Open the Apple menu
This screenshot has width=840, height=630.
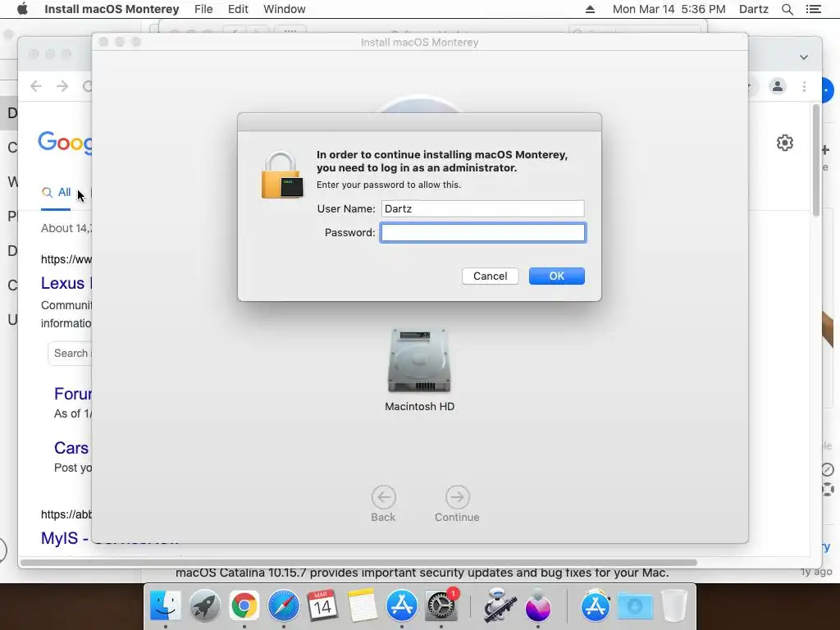22,9
